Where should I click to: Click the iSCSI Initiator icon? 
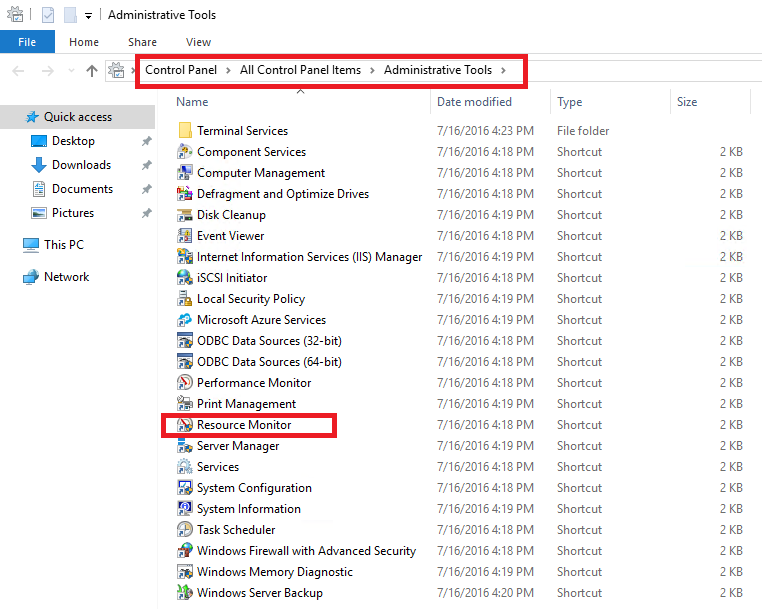tap(185, 278)
